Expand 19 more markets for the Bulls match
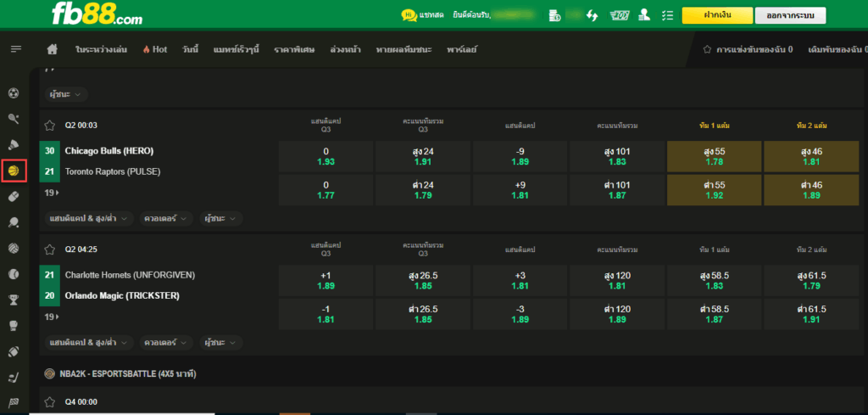 click(52, 193)
